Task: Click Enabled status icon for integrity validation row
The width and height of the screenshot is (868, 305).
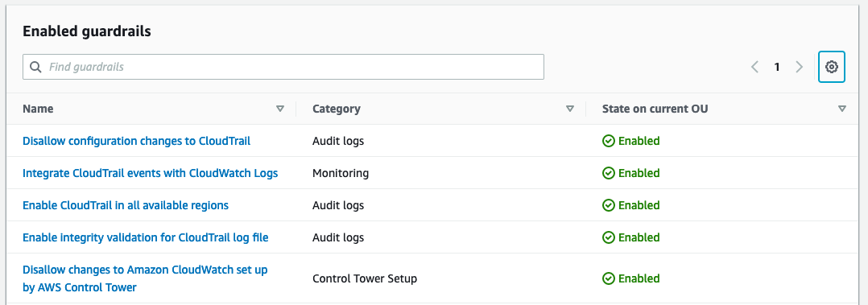Action: [x=609, y=237]
